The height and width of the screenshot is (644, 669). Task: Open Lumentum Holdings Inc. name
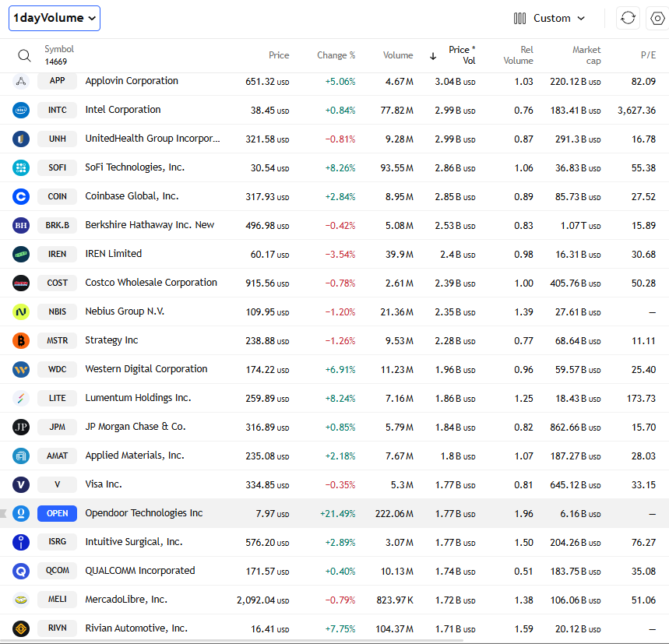coord(138,398)
